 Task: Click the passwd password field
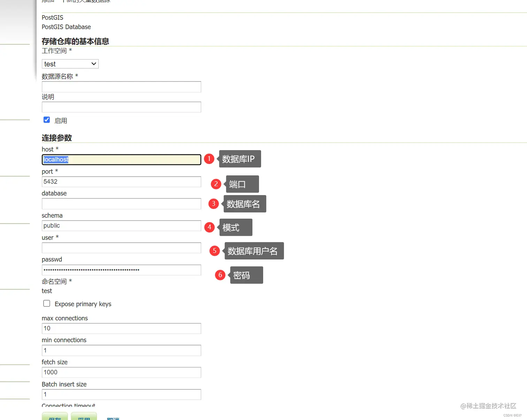click(121, 270)
